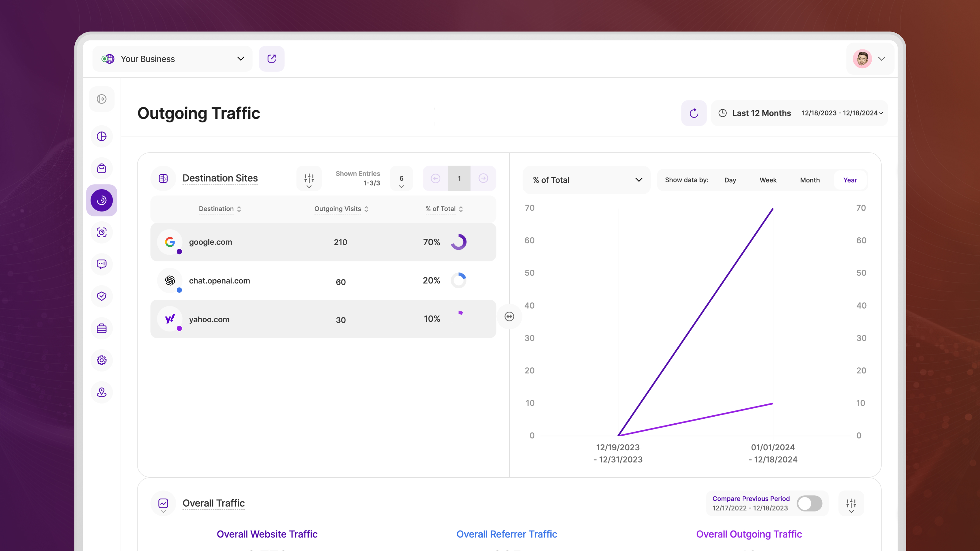This screenshot has height=551, width=980.
Task: Click the Shown Entries 1-3/3 label
Action: coord(358,178)
